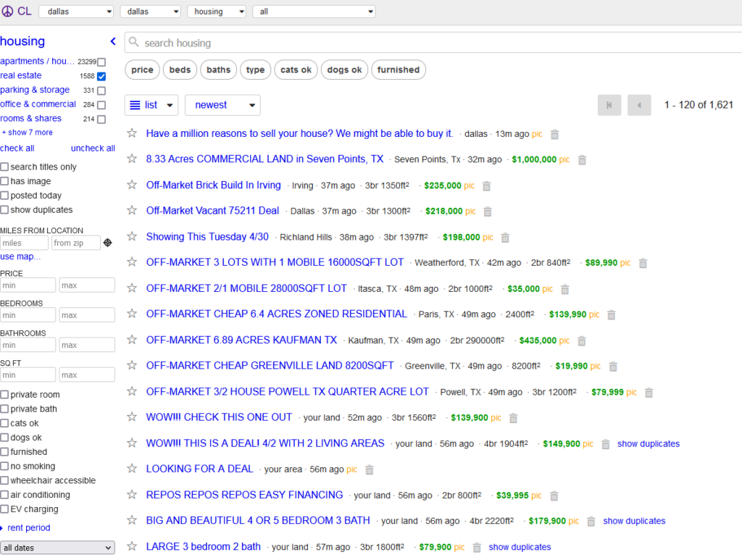Open the housing section dropdown

[217, 12]
